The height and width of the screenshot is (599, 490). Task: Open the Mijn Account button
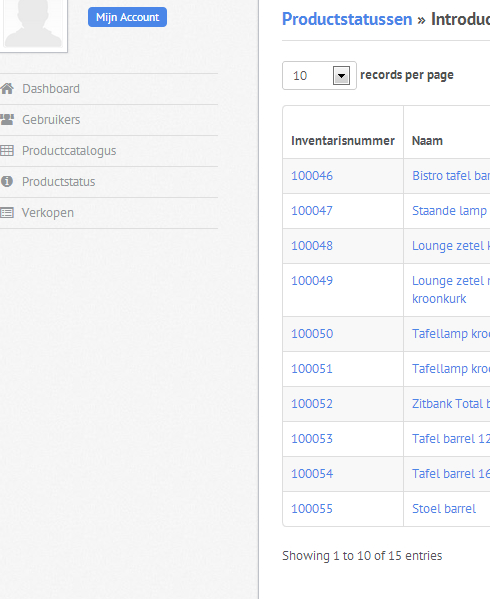[x=127, y=17]
